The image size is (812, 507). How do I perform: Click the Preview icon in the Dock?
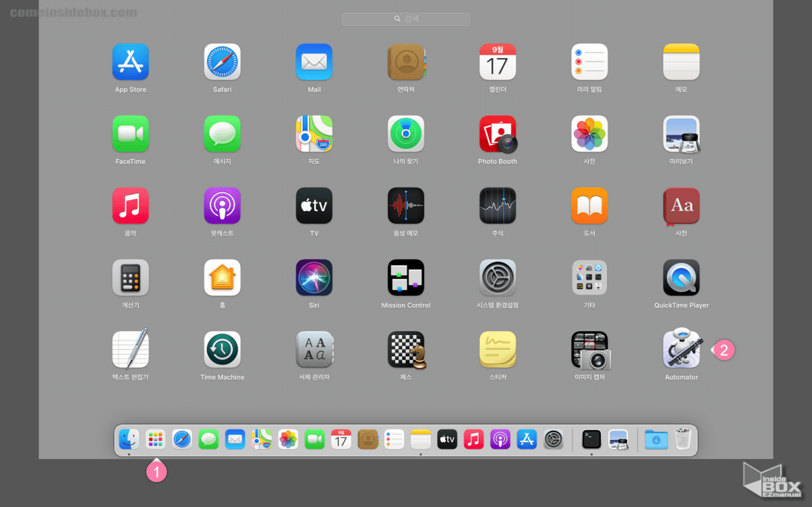click(618, 439)
